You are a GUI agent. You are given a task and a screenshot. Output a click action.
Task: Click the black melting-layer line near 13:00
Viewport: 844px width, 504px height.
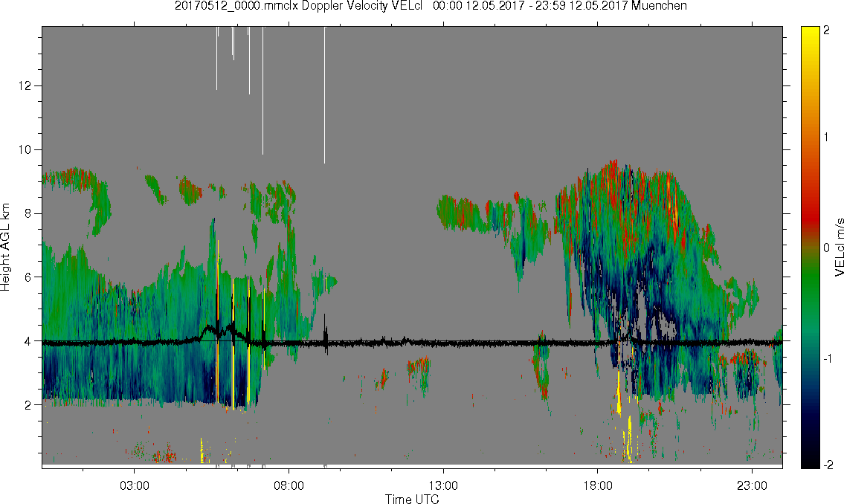tap(443, 342)
